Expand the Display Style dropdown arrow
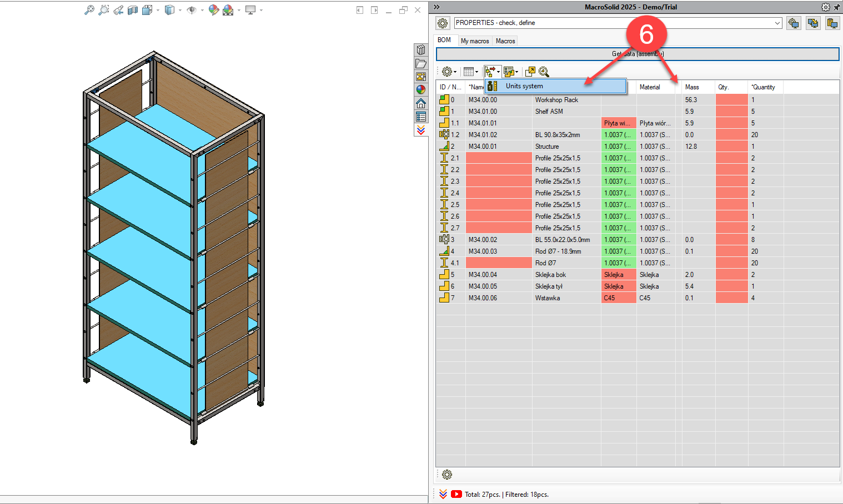 180,10
